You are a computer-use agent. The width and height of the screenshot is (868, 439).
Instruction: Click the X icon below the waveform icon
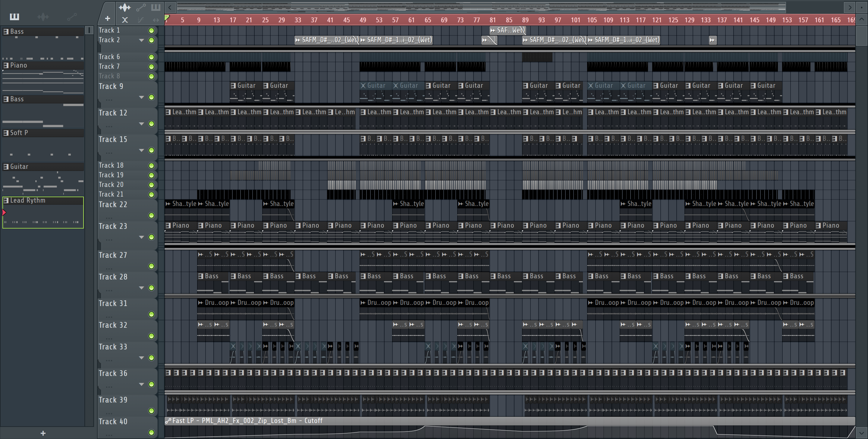point(125,20)
